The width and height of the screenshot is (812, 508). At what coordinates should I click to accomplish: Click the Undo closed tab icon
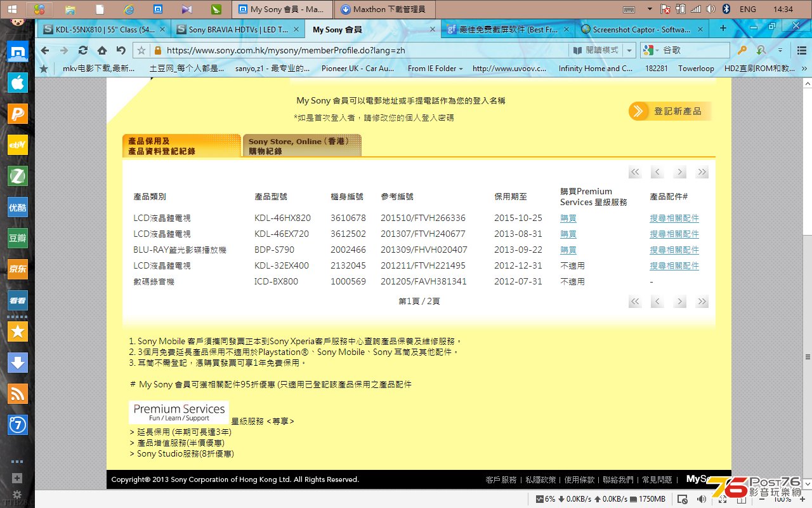tap(121, 50)
